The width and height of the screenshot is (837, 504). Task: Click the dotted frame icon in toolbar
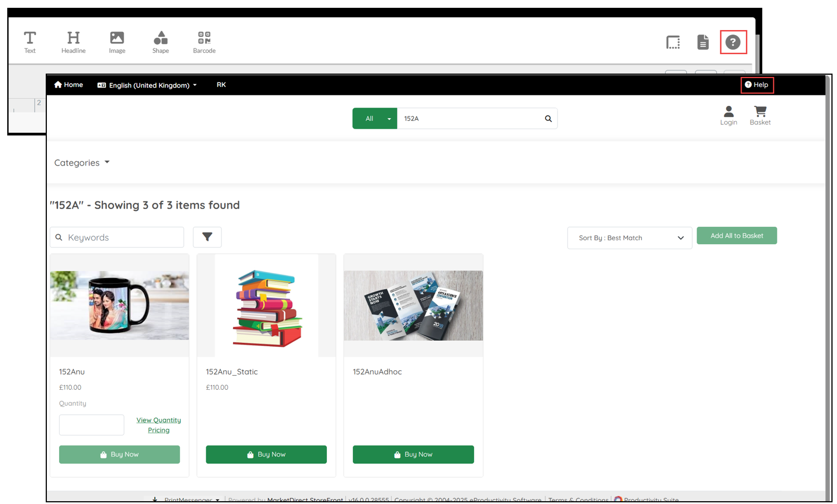[x=673, y=42]
